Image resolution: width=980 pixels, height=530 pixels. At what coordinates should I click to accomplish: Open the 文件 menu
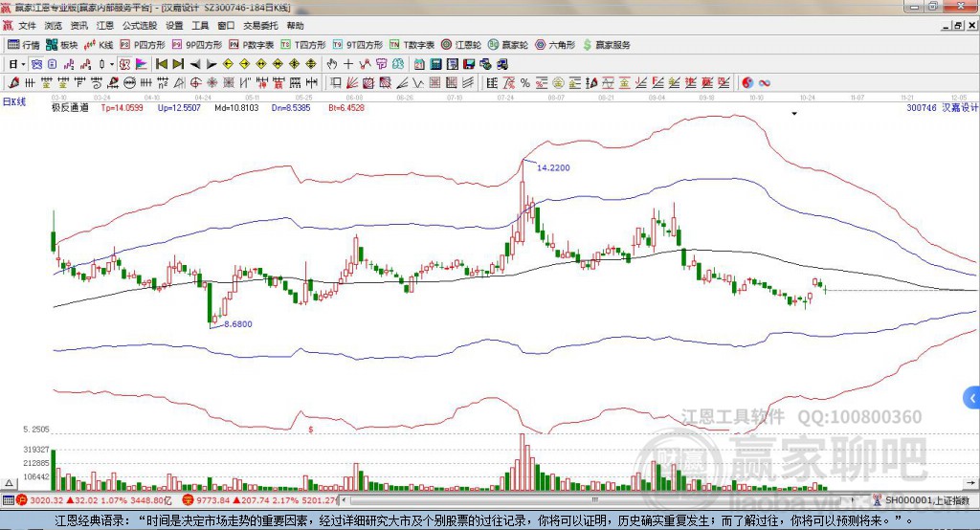coord(27,26)
